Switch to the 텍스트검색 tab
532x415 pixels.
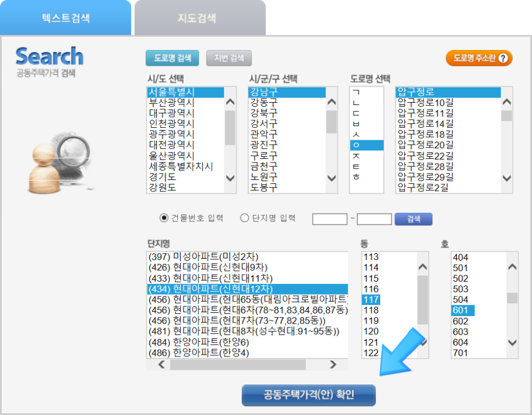pos(65,18)
